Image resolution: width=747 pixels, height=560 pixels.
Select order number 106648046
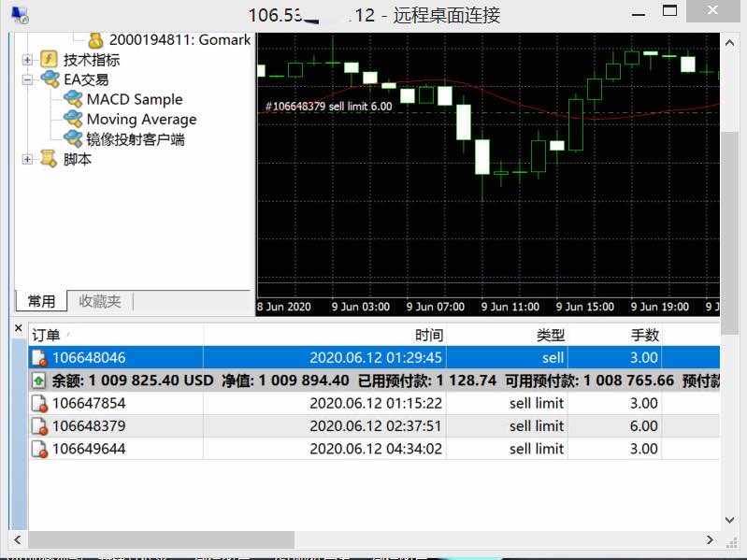click(x=89, y=358)
